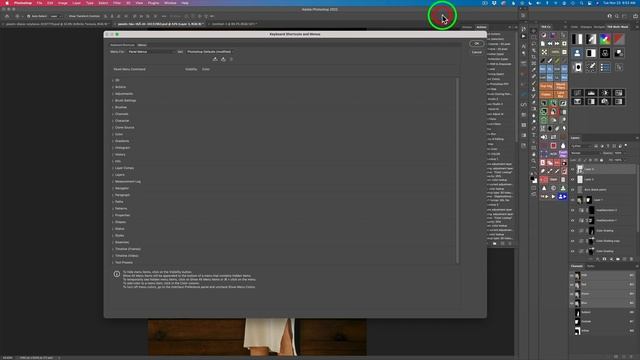The height and width of the screenshot is (360, 640).
Task: Click the blue play button at TK8 panel bottom
Action: pos(562,196)
